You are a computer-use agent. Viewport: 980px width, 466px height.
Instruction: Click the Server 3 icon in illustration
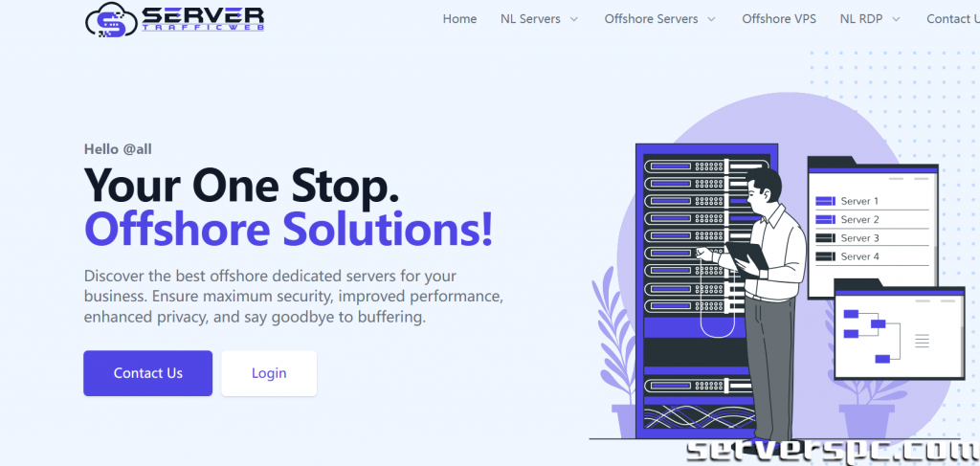coord(825,238)
